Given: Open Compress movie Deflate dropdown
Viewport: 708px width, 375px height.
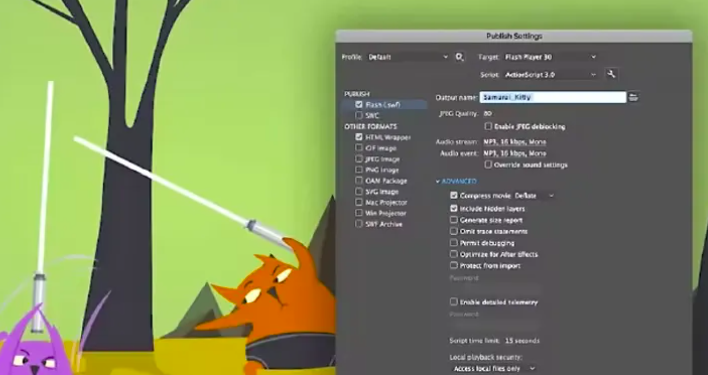Looking at the screenshot, I should 534,196.
